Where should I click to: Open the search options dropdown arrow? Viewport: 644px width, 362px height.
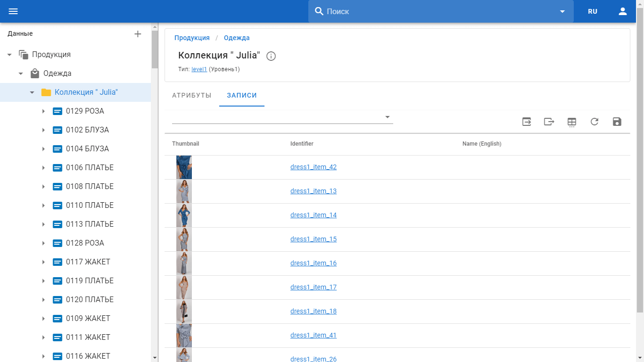pyautogui.click(x=562, y=11)
